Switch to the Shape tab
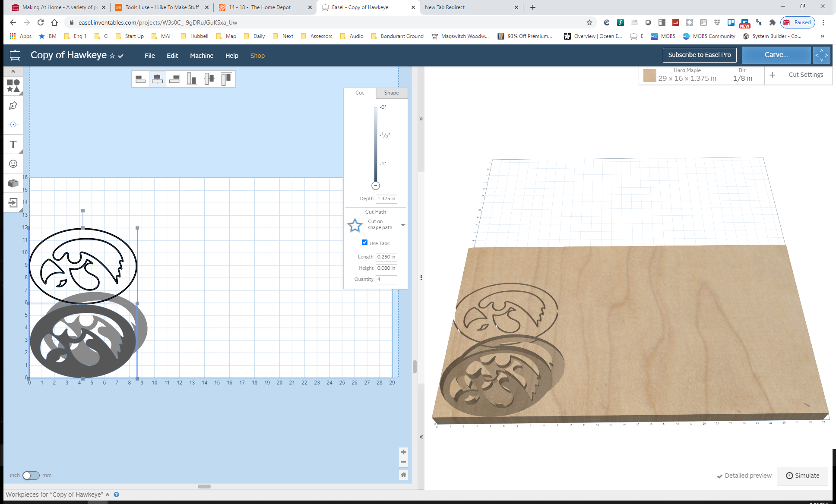 391,93
